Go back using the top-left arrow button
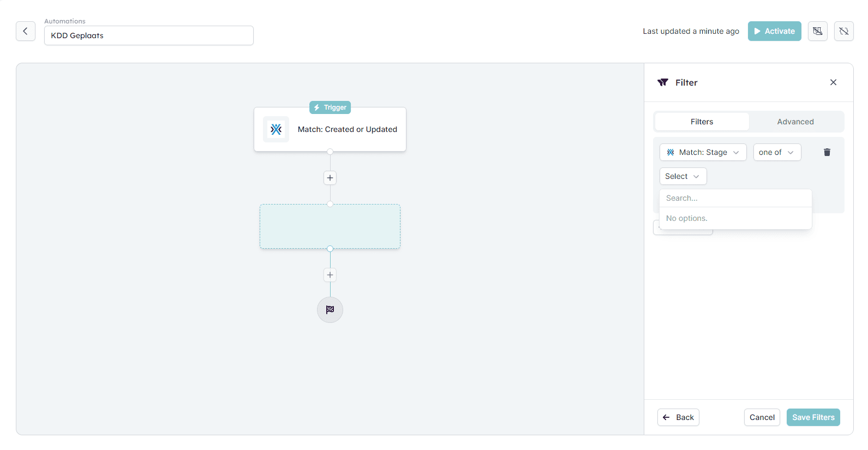Screen dimensions: 868x450 coord(26,31)
